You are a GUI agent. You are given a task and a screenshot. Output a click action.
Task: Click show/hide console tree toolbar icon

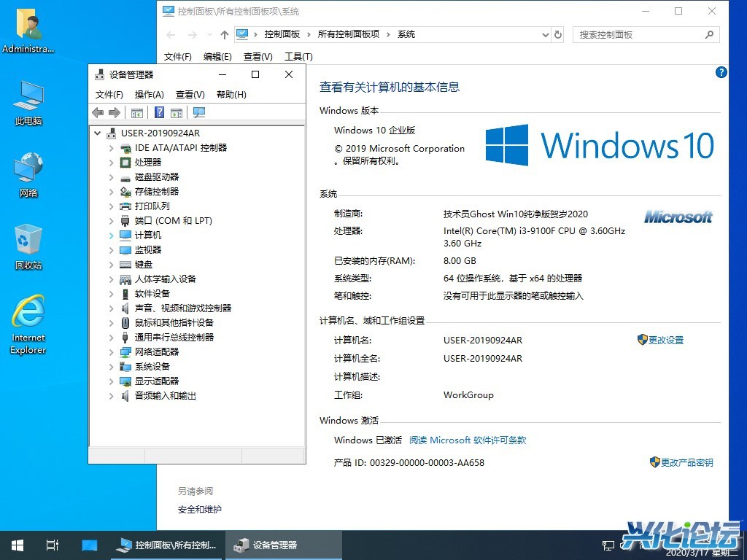click(136, 112)
